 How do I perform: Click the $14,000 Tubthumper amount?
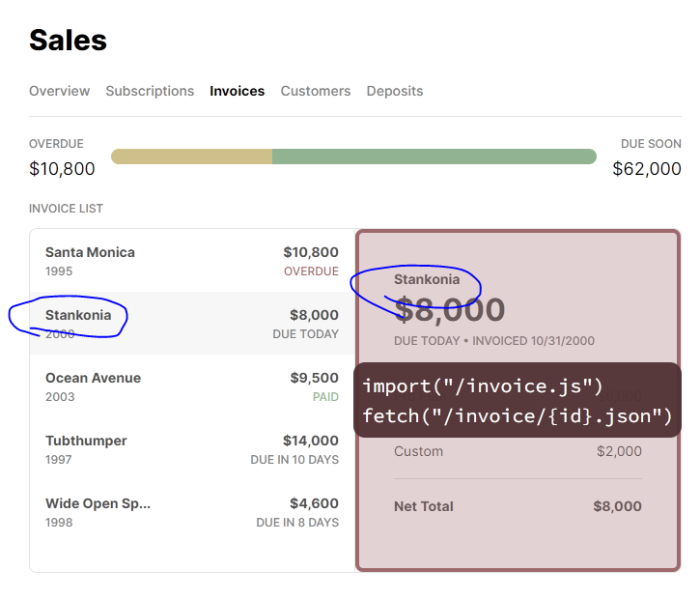[x=311, y=441]
